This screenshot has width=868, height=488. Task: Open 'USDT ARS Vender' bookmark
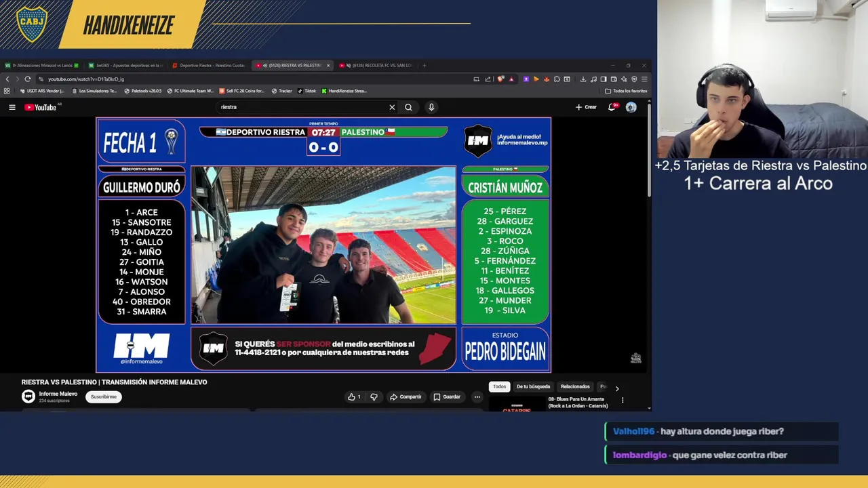point(43,91)
